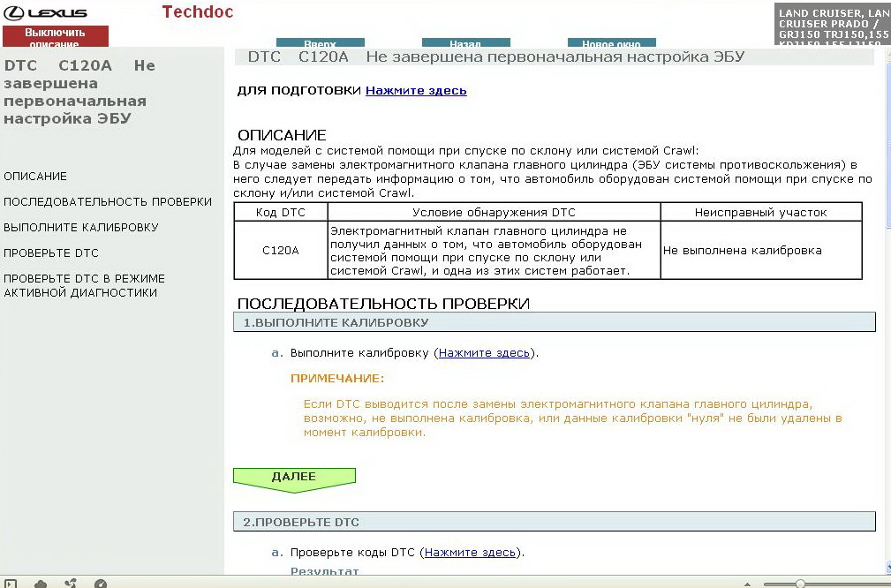The height and width of the screenshot is (588, 891).
Task: Open 'Нажмите здесь' link in 'Выполните калибровку' step
Action: (484, 353)
